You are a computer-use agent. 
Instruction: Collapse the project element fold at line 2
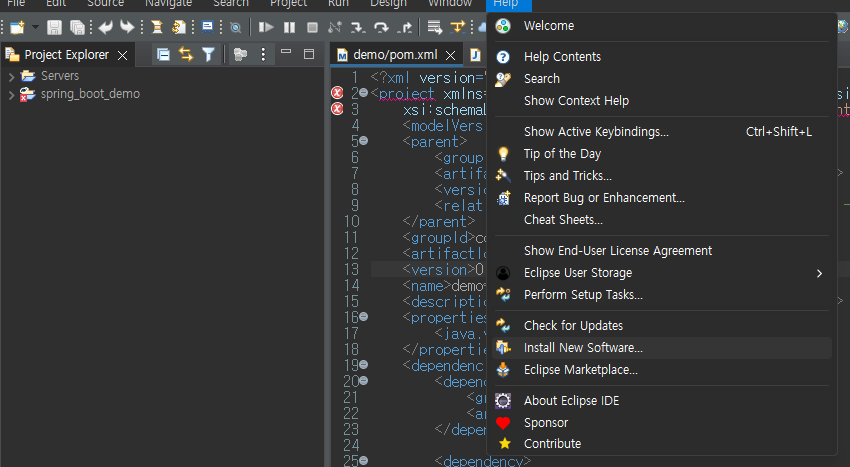tap(364, 93)
